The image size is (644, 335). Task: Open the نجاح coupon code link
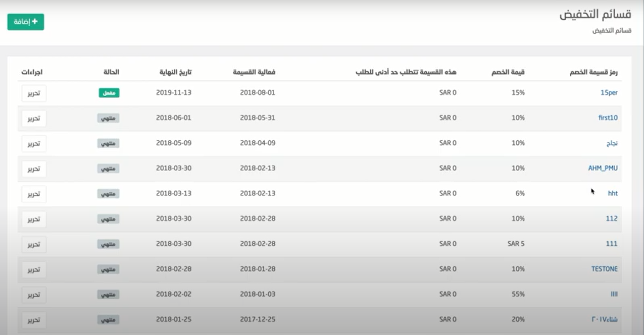click(612, 143)
